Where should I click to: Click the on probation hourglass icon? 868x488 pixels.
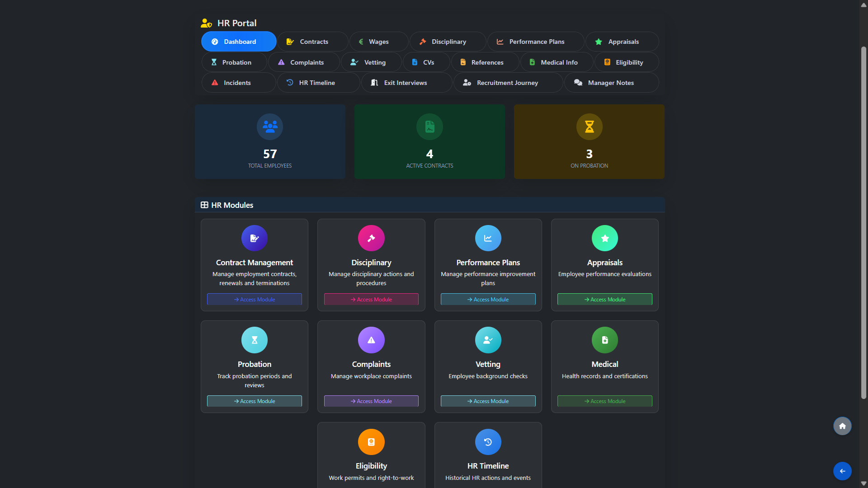pyautogui.click(x=589, y=127)
